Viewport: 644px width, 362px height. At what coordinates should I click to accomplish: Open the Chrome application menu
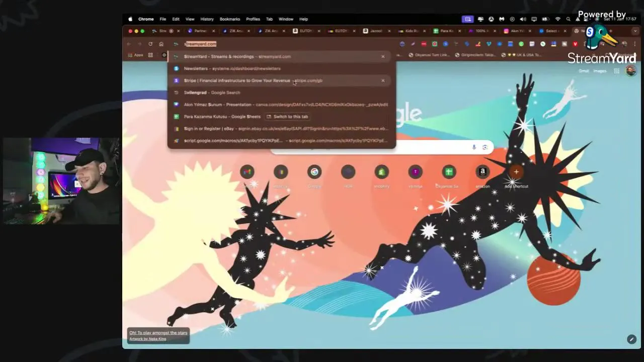click(x=146, y=19)
